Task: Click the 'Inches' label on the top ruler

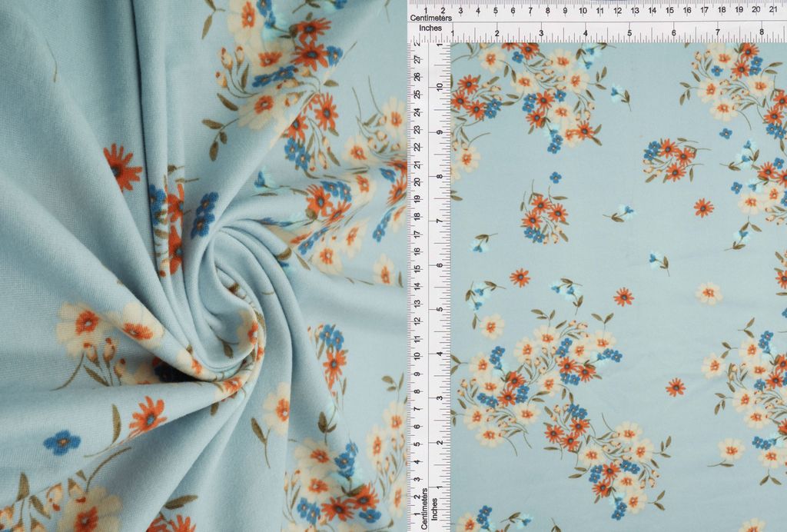Action: point(430,28)
